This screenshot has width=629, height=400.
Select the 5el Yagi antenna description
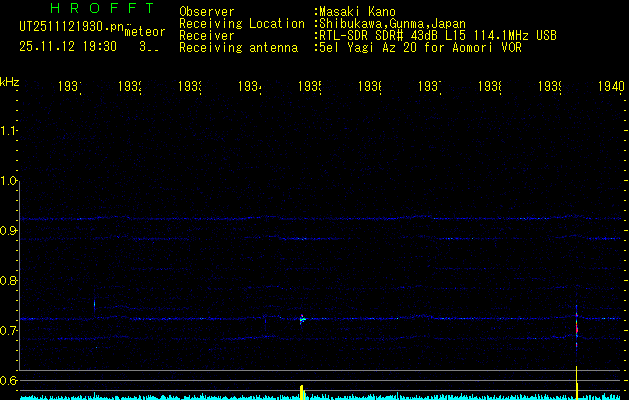click(418, 47)
